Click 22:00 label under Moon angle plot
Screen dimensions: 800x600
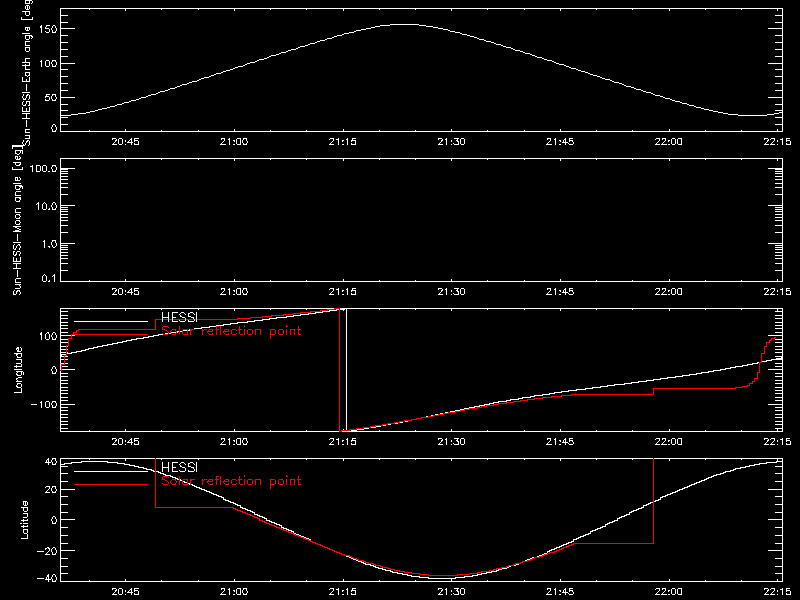point(669,292)
